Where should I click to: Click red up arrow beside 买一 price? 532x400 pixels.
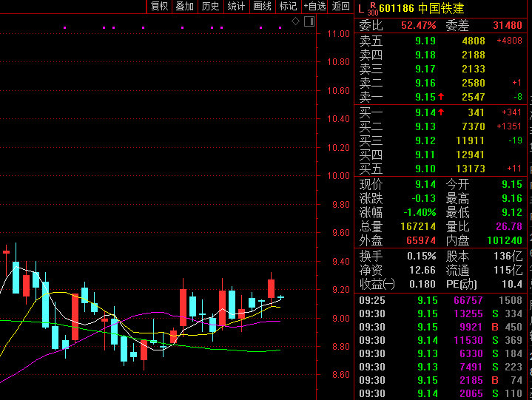(x=441, y=112)
